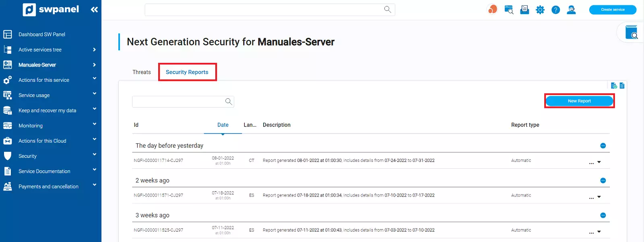Open the settings gear in the top bar

point(540,10)
